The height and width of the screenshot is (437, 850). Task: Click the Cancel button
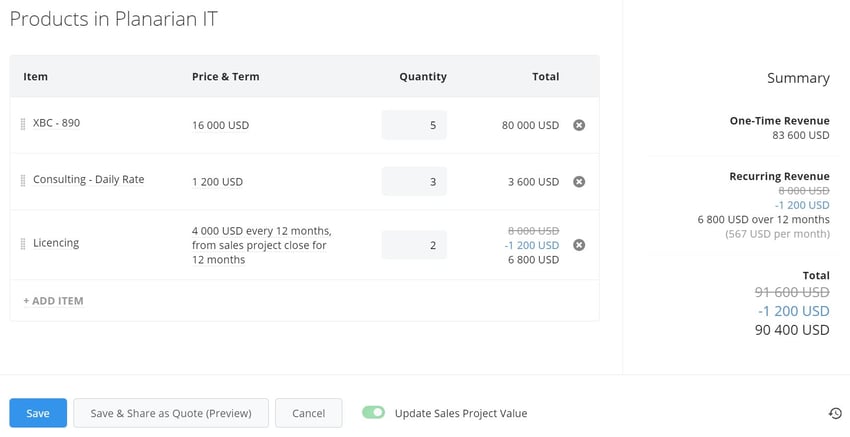308,413
